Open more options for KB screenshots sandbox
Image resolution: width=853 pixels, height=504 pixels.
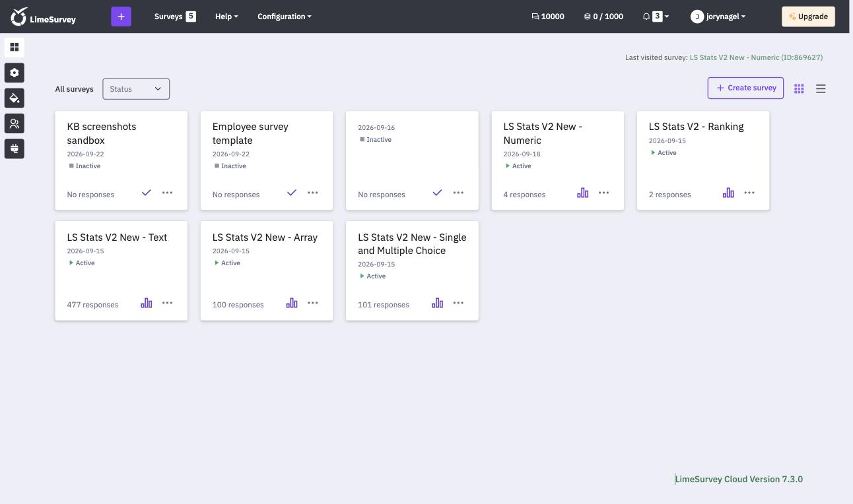(x=168, y=193)
